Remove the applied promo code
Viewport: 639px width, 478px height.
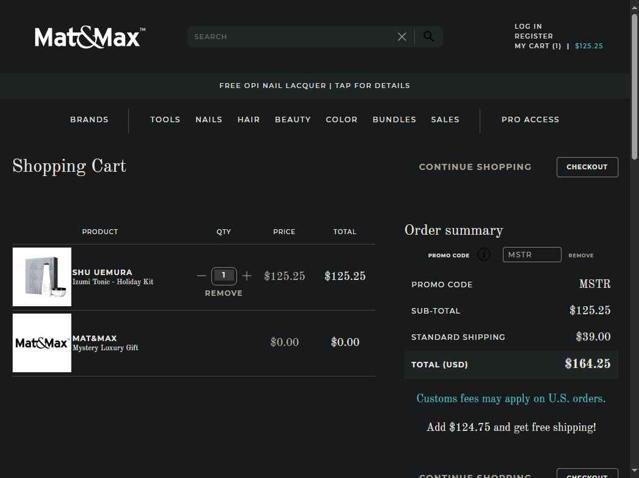[x=581, y=256]
